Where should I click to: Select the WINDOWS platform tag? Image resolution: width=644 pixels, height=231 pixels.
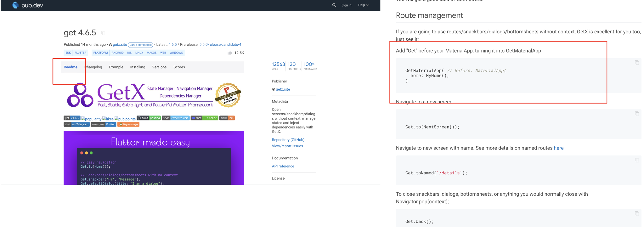click(176, 53)
